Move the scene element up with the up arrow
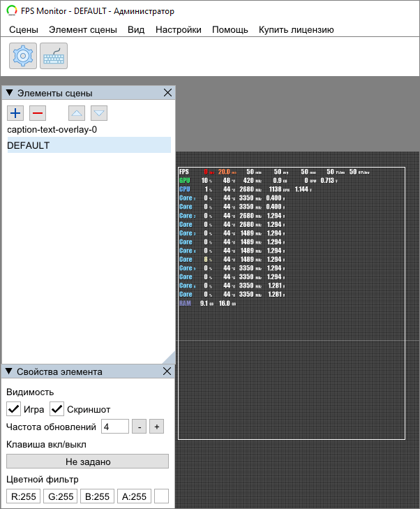This screenshot has height=509, width=420. tap(77, 113)
